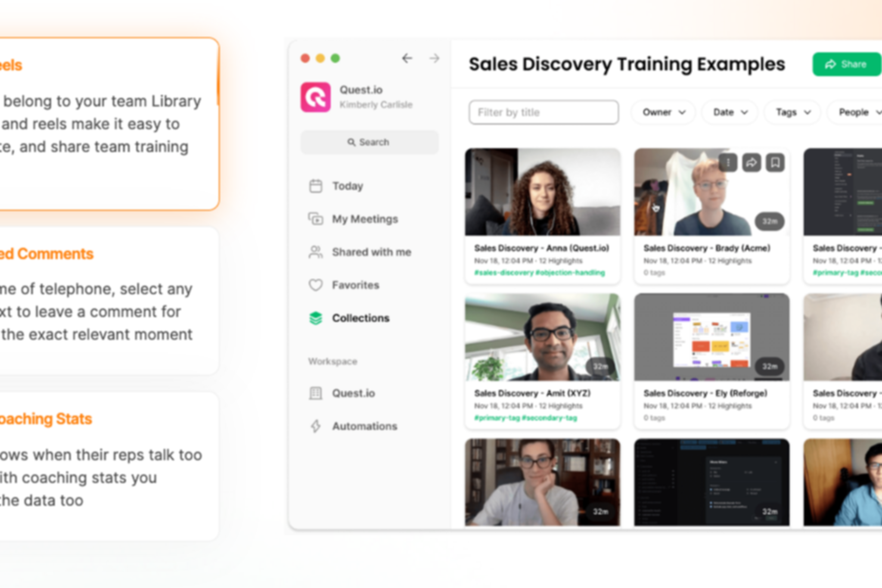Screen dimensions: 882x588
Task: Open the Brady (Acme) video thumbnail
Action: click(x=712, y=192)
